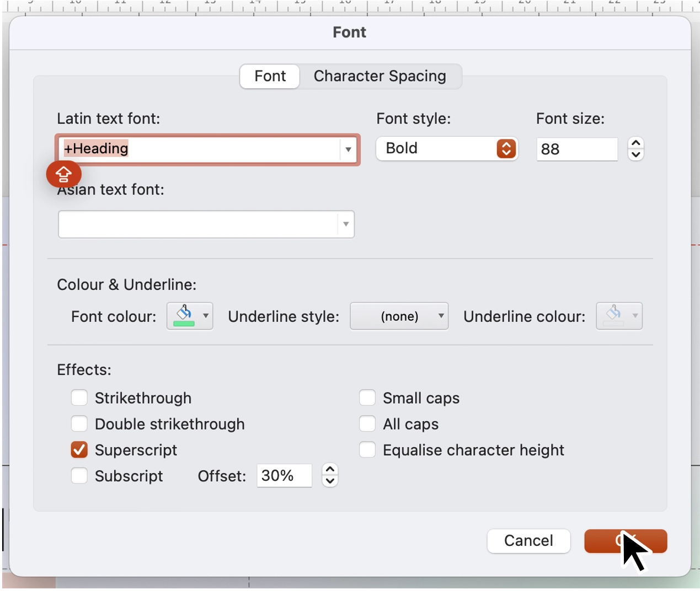
Task: Click the orange caps badge beside Latin font
Action: (63, 174)
